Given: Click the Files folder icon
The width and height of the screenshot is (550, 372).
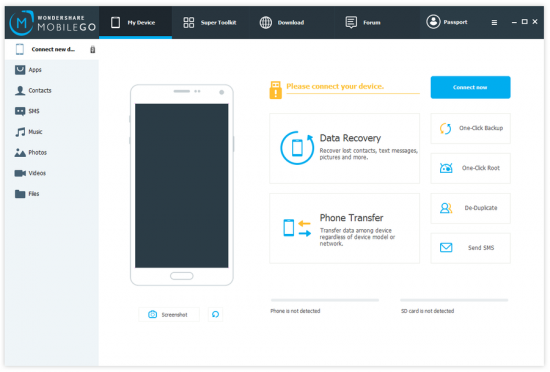Looking at the screenshot, I should coord(20,194).
